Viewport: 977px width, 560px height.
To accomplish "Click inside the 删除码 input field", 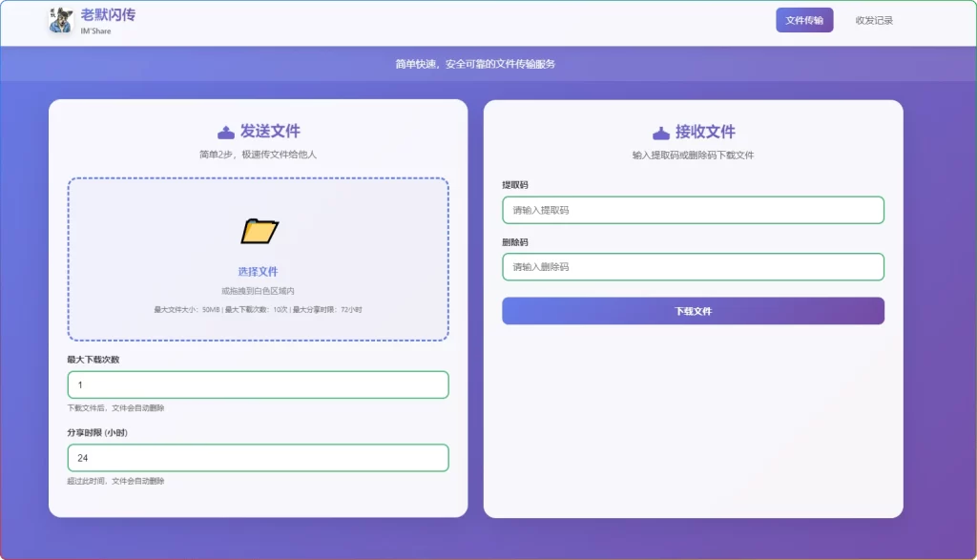I will click(693, 267).
